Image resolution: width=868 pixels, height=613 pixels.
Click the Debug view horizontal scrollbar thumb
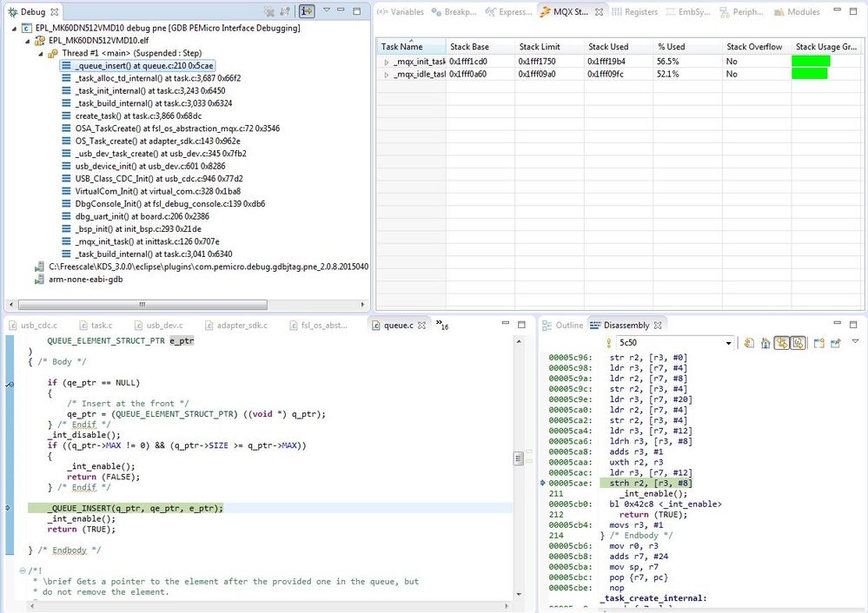point(142,305)
